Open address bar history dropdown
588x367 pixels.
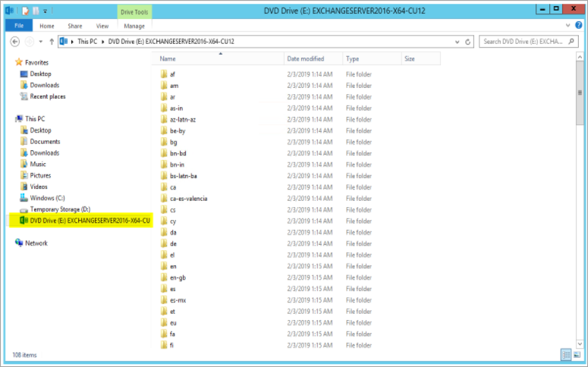458,41
